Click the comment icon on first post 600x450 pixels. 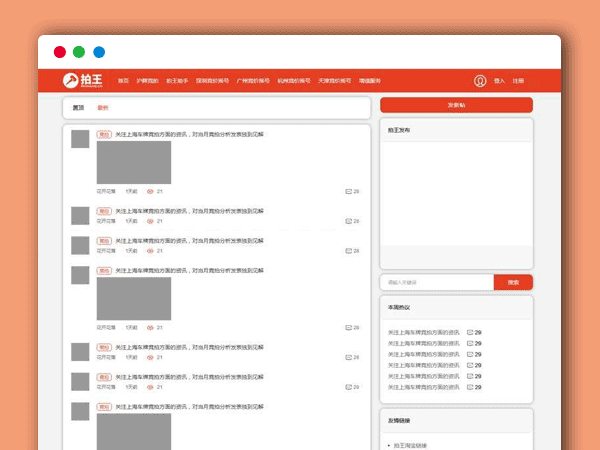[x=347, y=191]
